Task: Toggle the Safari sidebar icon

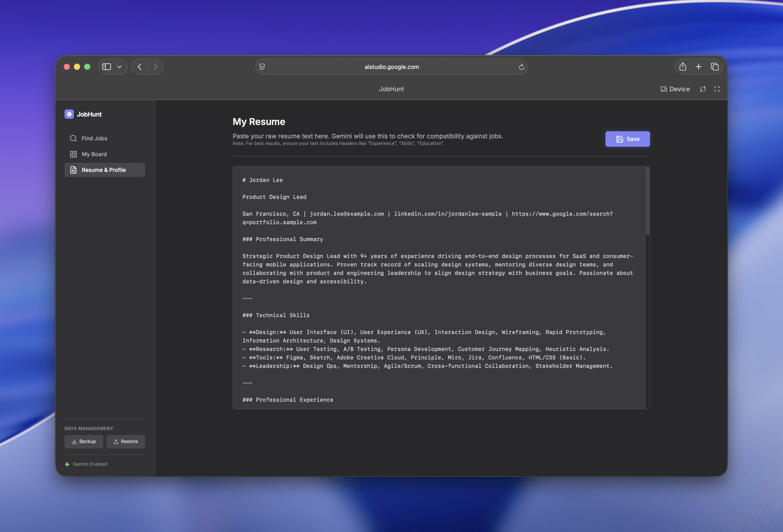Action: pos(106,67)
